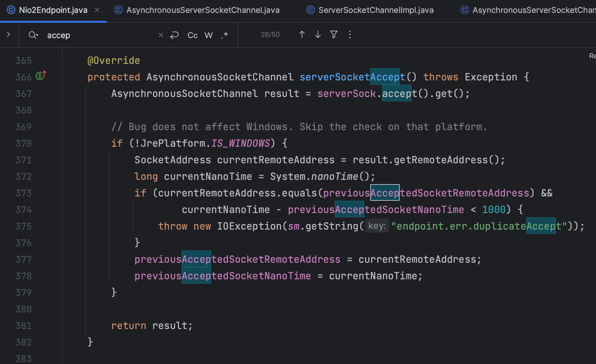Open search filter options funnel icon
This screenshot has width=596, height=364.
click(334, 35)
